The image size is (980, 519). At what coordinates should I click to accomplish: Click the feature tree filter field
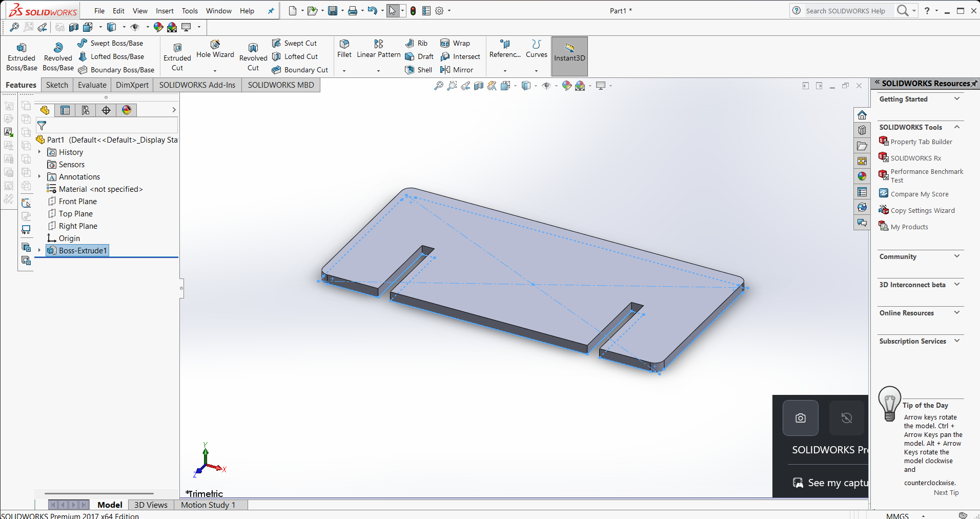(107, 126)
